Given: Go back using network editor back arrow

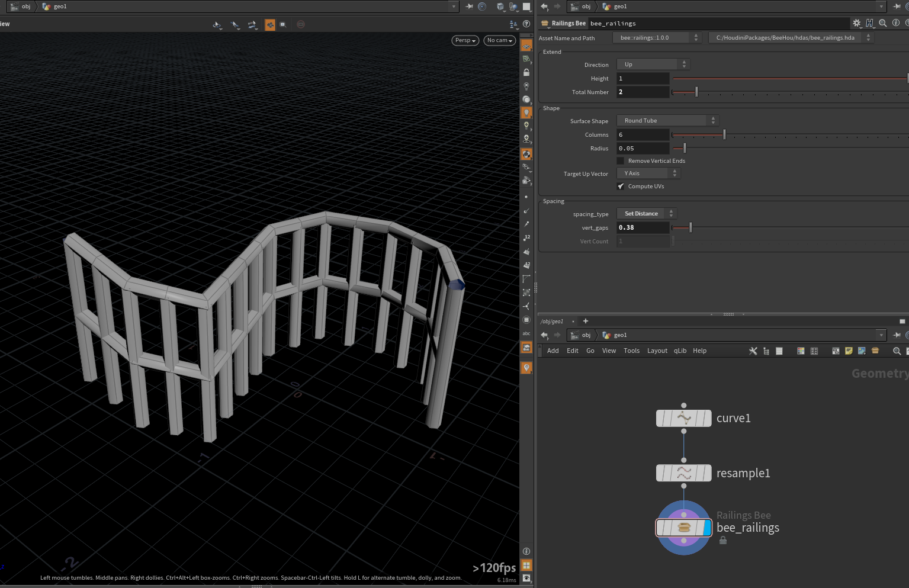Looking at the screenshot, I should click(x=544, y=335).
